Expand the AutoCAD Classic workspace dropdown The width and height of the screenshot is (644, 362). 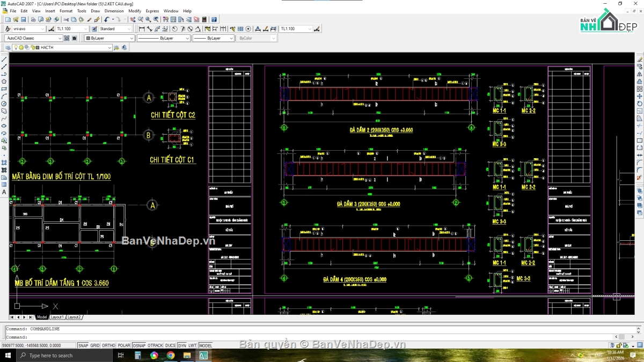(34, 38)
